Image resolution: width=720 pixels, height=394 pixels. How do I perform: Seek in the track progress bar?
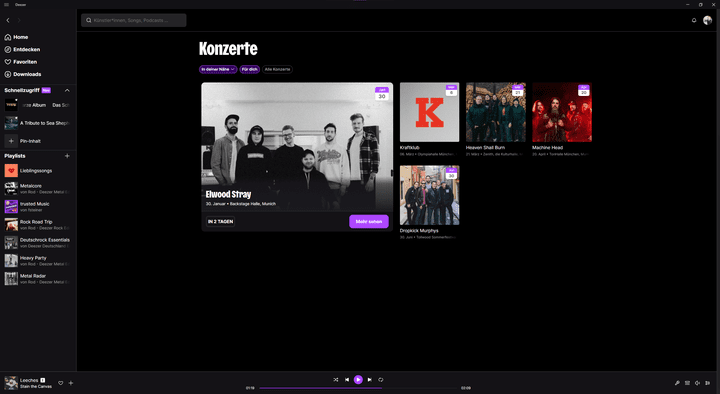[358, 388]
